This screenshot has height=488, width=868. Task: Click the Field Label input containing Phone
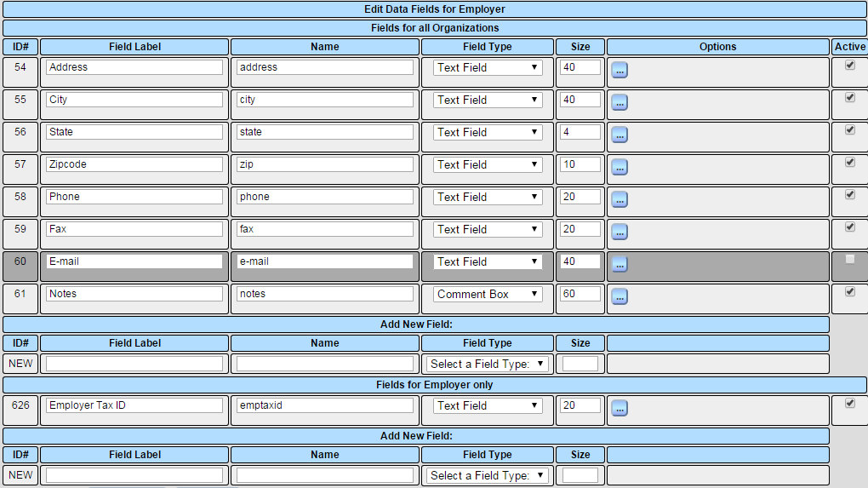coord(134,197)
